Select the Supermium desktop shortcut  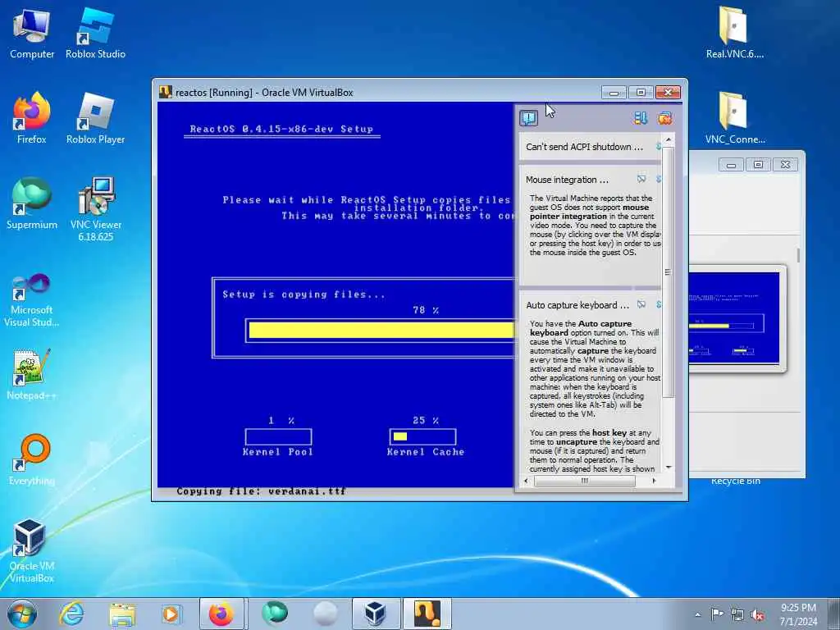[32, 203]
